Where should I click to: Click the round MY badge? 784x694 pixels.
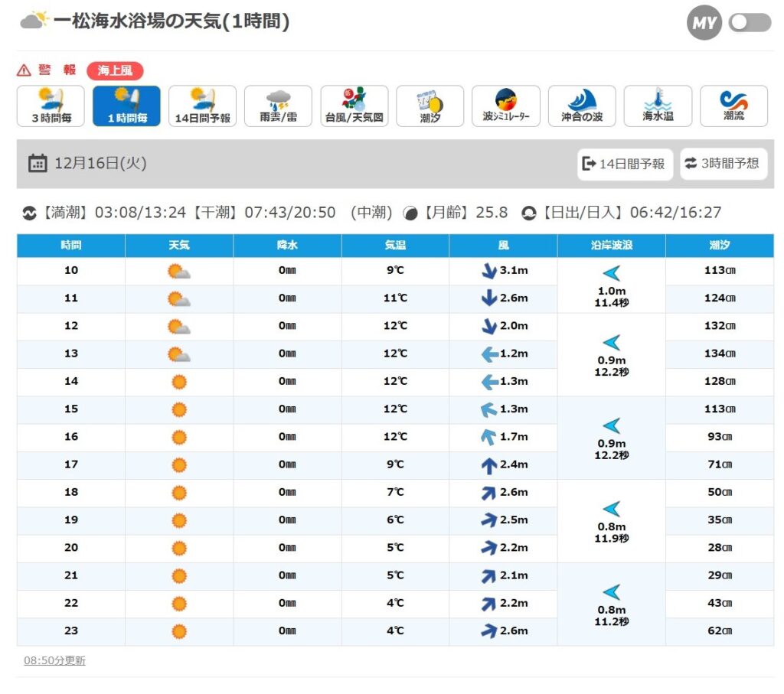(704, 23)
